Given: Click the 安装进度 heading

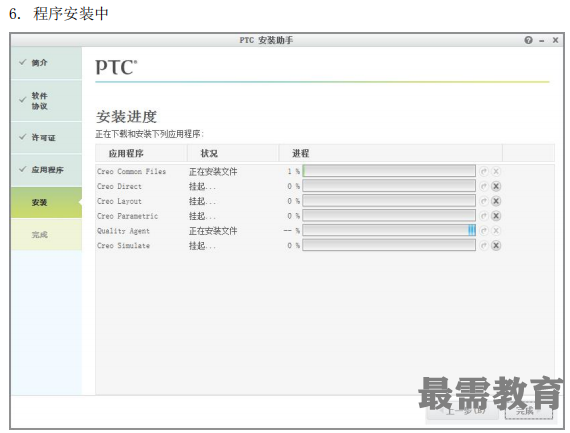Looking at the screenshot, I should (x=126, y=117).
